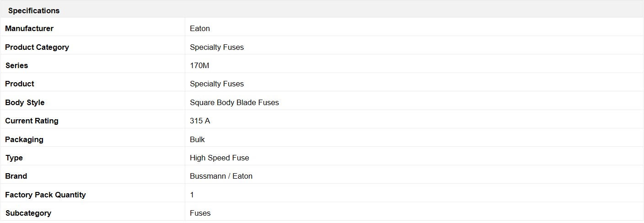Select the High Speed Fuse value
The height and width of the screenshot is (223, 644).
pyautogui.click(x=220, y=158)
